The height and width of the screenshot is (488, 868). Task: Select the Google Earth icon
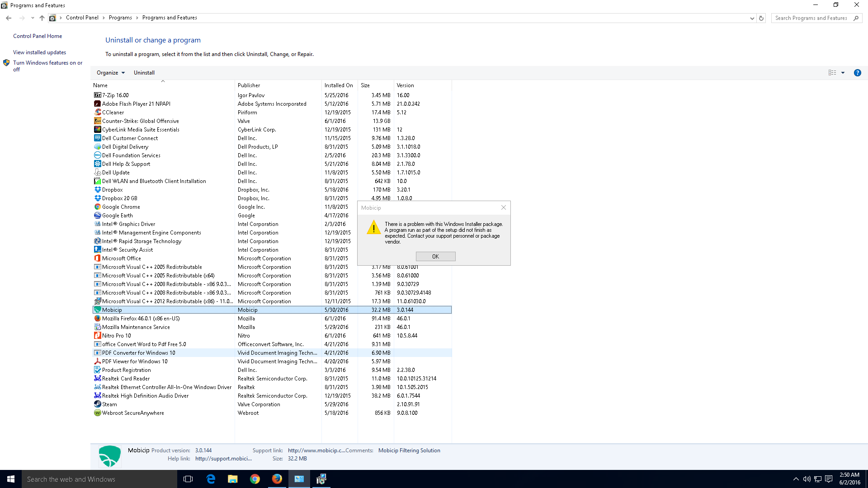(x=97, y=216)
